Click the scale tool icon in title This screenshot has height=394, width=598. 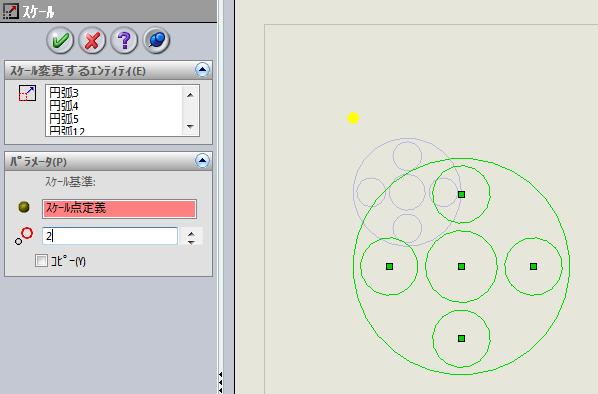(10, 10)
